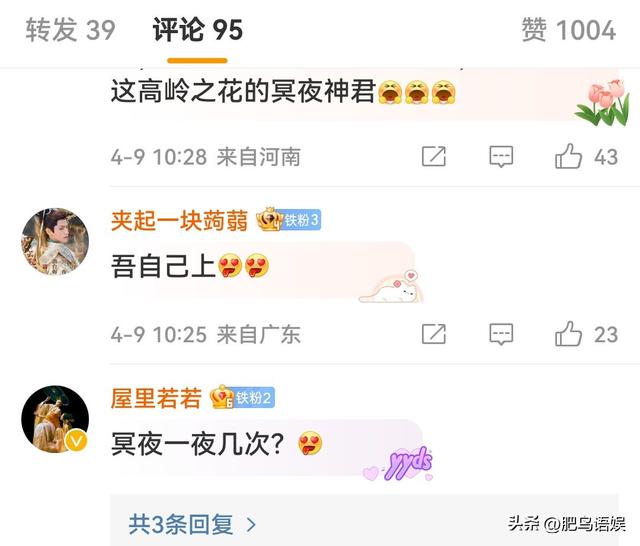Image resolution: width=640 pixels, height=546 pixels.
Task: Tap the comment 这高岭之花的冥夜神君
Action: click(x=283, y=91)
